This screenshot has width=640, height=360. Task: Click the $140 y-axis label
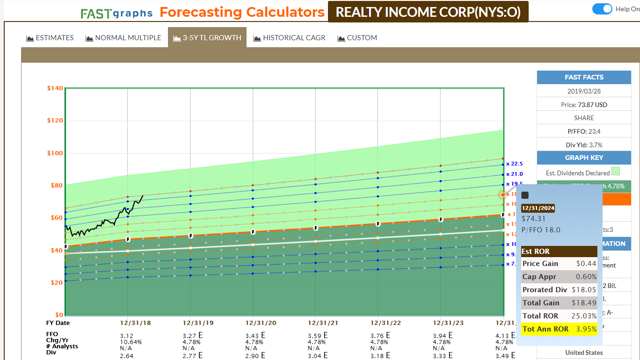[55, 88]
